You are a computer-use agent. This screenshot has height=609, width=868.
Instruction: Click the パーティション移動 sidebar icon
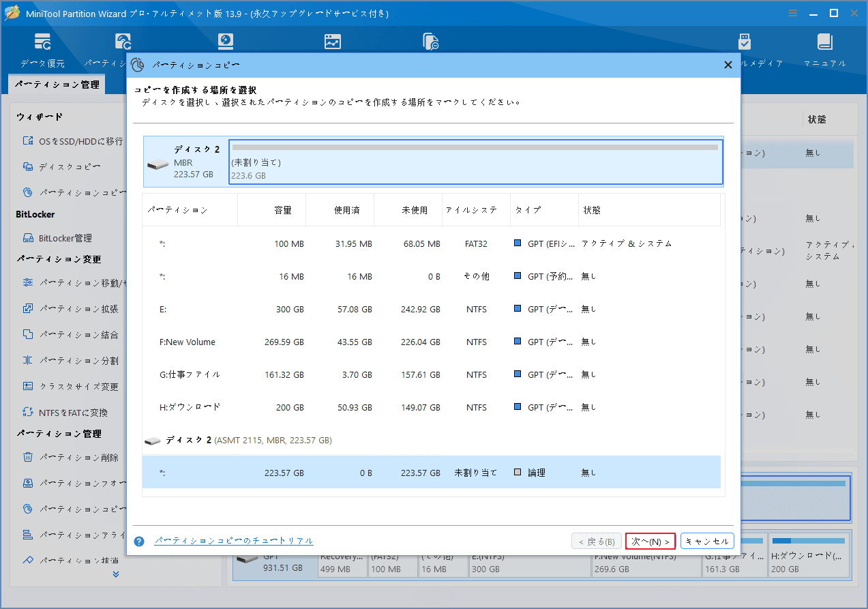pos(28,282)
